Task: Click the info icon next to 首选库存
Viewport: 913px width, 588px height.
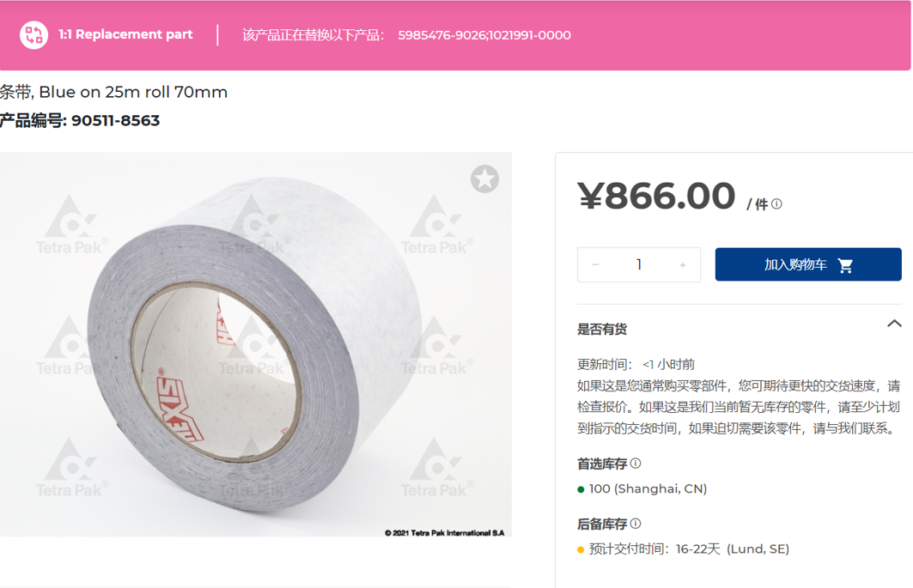Action: (636, 464)
